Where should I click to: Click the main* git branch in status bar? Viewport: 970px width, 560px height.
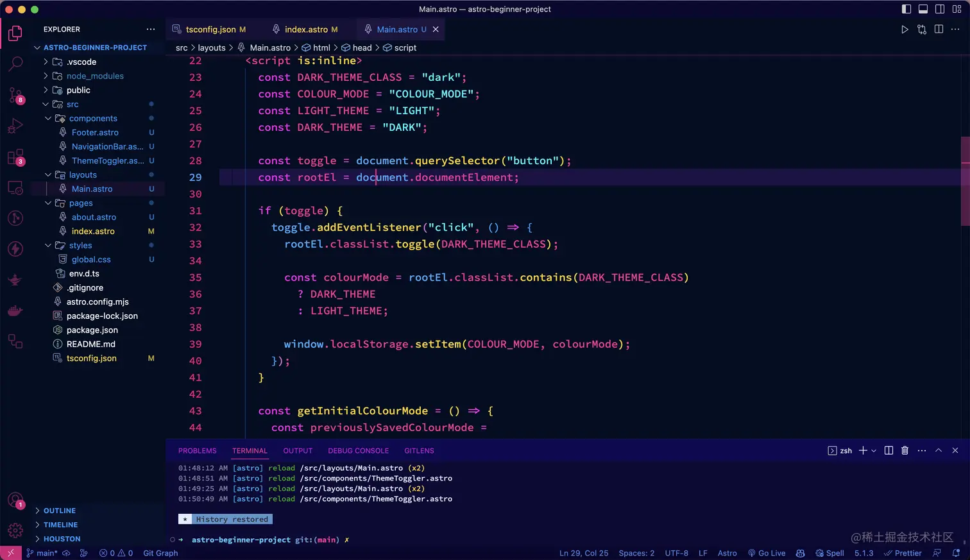pyautogui.click(x=42, y=553)
